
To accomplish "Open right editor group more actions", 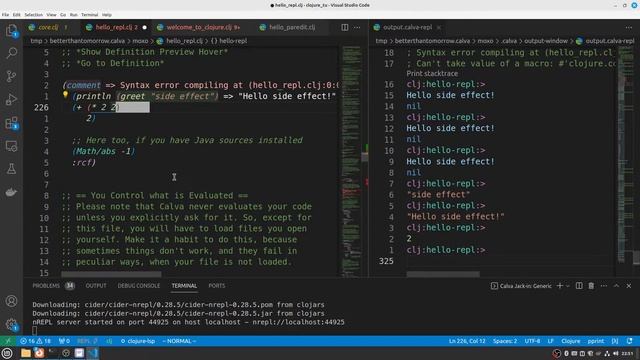I will [x=629, y=27].
